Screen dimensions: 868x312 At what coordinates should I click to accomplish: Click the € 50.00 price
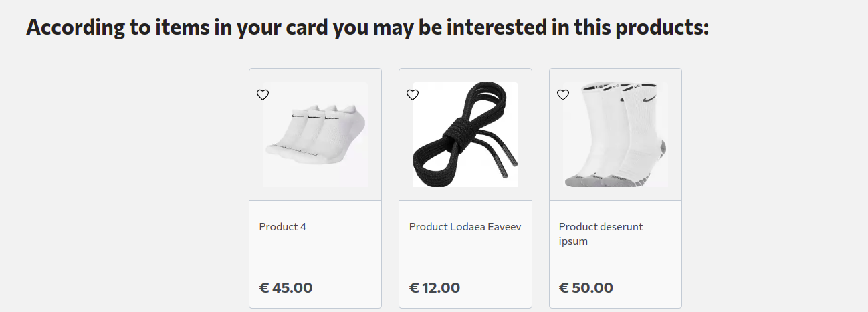586,288
